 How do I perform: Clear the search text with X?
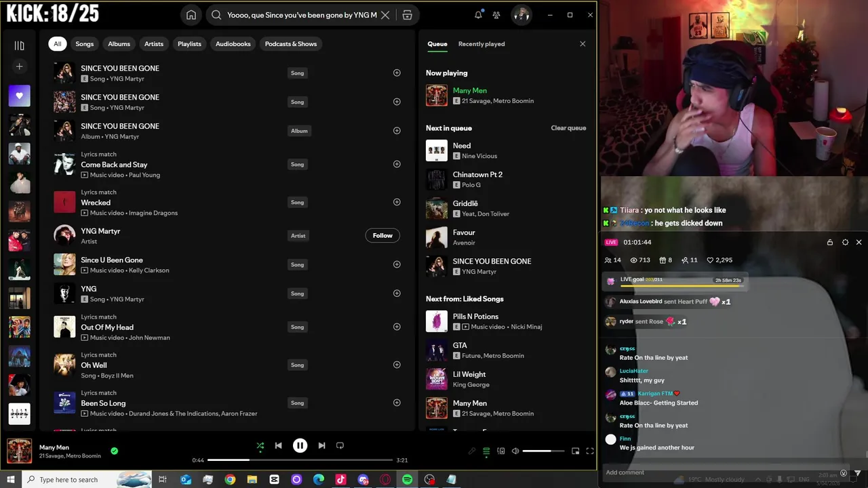point(385,15)
